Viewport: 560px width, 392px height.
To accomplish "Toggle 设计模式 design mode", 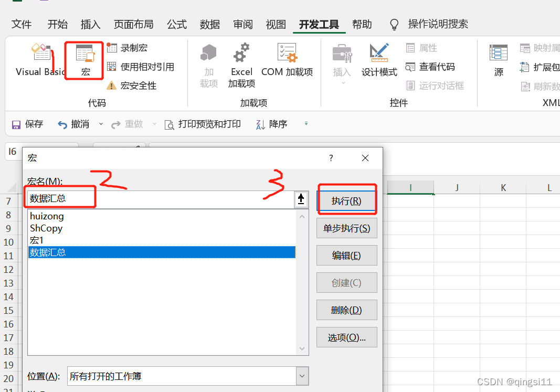I will pos(379,60).
